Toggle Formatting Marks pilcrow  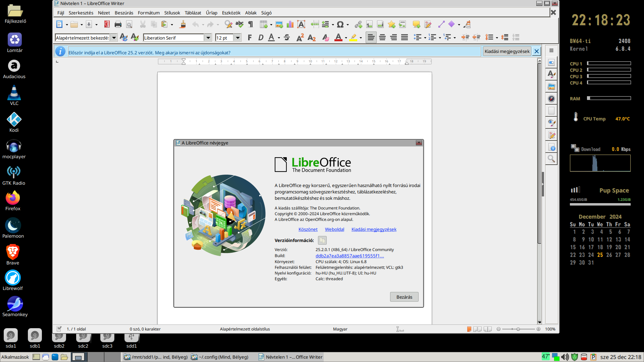[x=251, y=24]
